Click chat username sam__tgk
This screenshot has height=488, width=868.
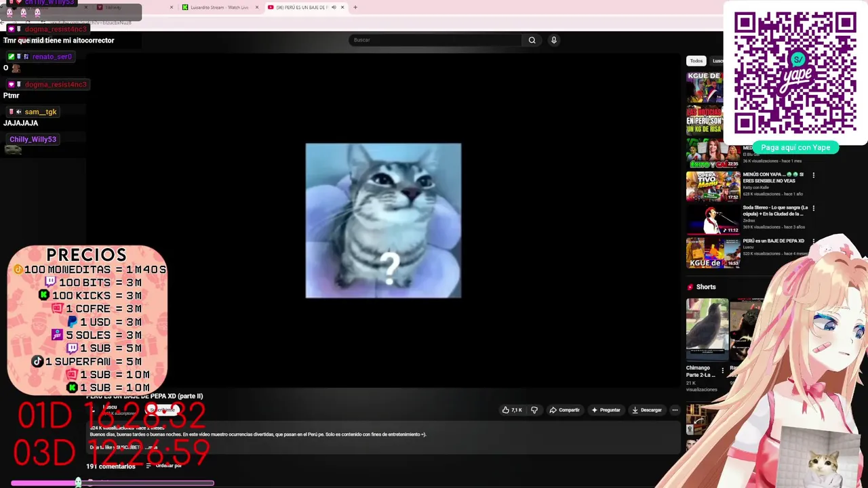[41, 112]
